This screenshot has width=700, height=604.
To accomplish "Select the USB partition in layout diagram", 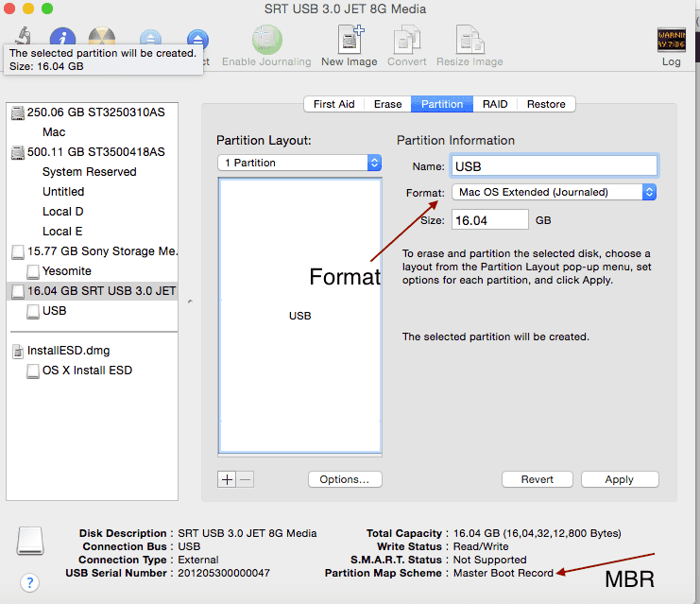I will (299, 316).
